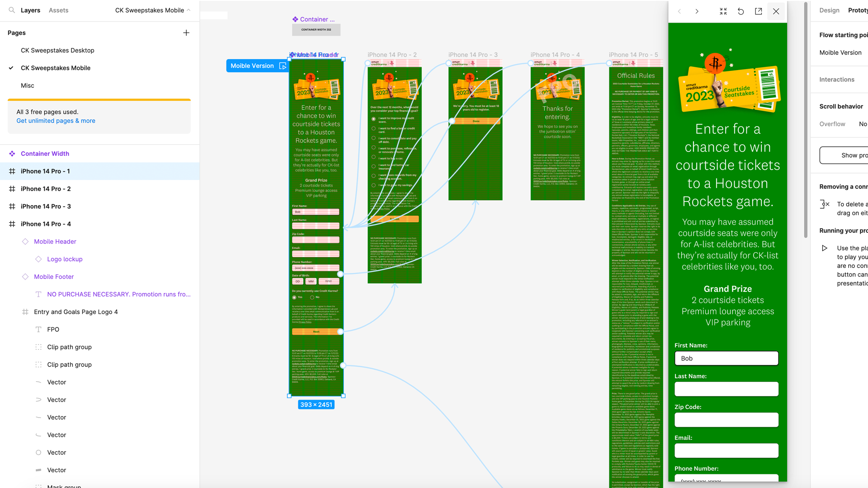Restart the prototype preview

point(741,11)
